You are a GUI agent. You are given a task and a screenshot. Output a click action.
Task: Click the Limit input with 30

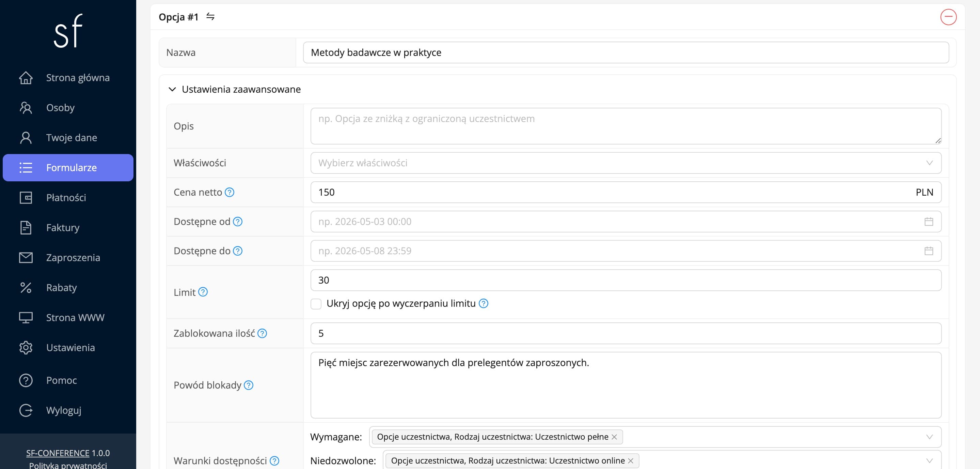(626, 280)
